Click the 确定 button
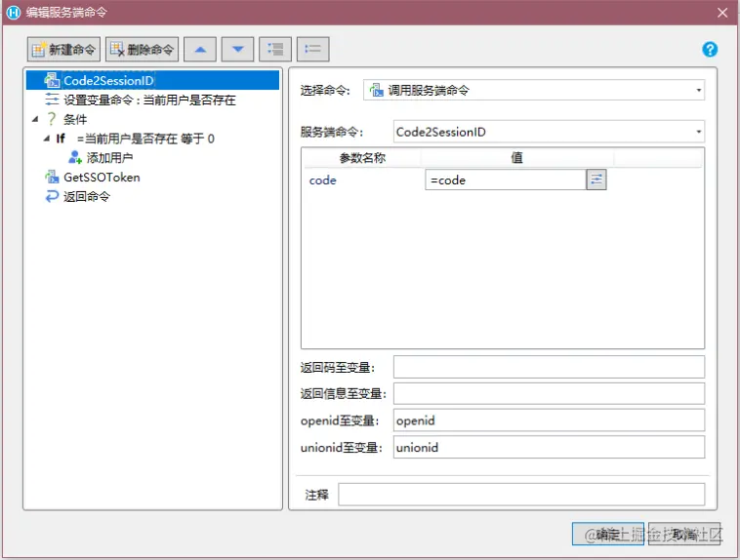The width and height of the screenshot is (740, 560). pos(608,534)
